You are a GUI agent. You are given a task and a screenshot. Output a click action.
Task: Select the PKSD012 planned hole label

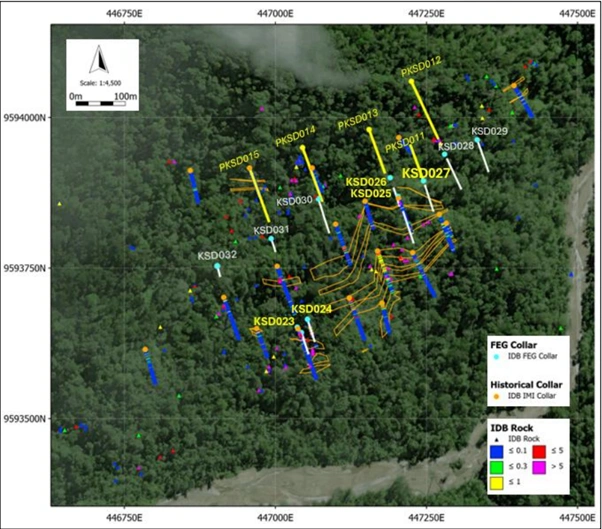[x=421, y=67]
